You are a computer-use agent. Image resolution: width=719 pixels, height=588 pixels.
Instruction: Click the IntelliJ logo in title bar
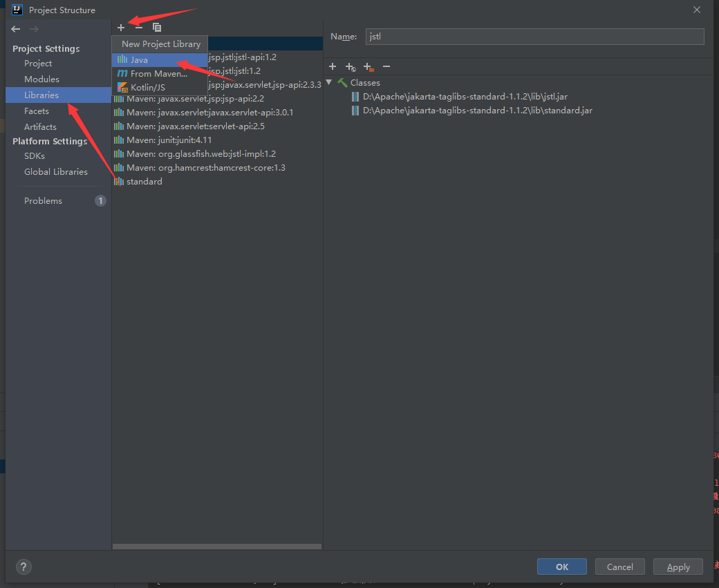17,10
